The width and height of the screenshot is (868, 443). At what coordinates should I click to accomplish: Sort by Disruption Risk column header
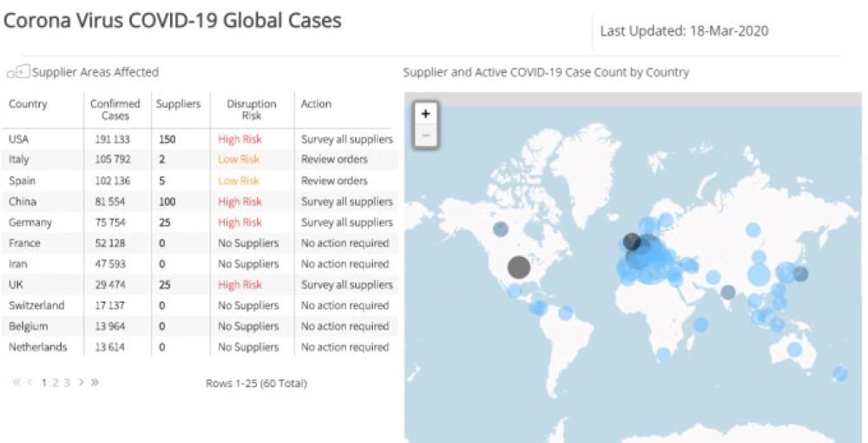pyautogui.click(x=251, y=109)
